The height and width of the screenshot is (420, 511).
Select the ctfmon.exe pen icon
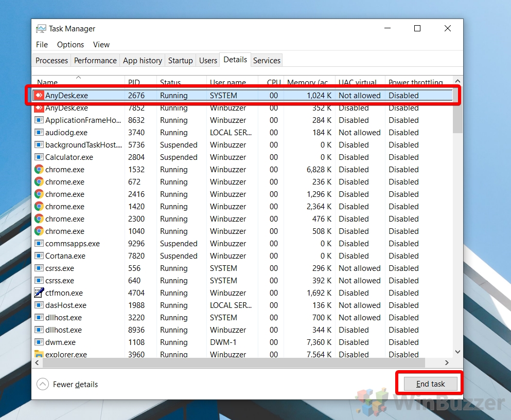point(39,293)
